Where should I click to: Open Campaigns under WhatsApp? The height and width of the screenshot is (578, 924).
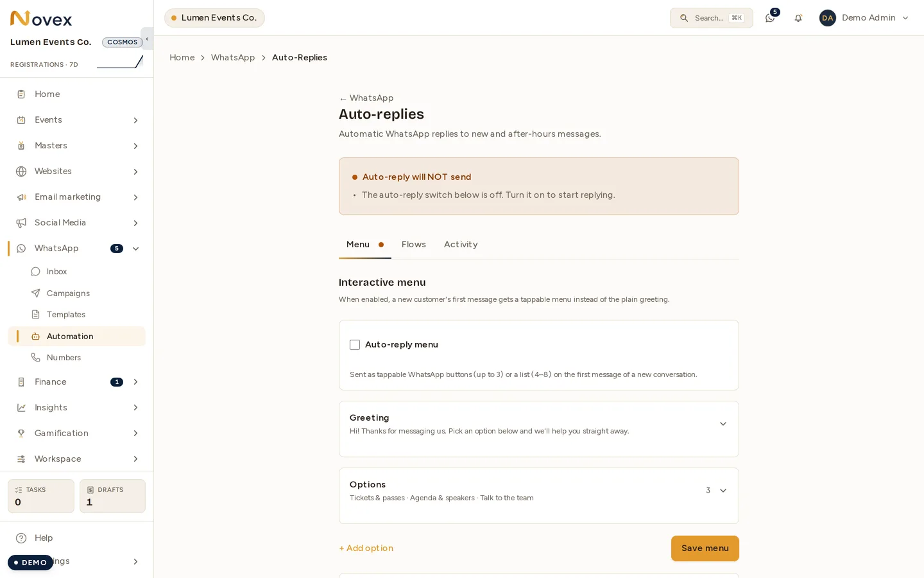pyautogui.click(x=68, y=293)
